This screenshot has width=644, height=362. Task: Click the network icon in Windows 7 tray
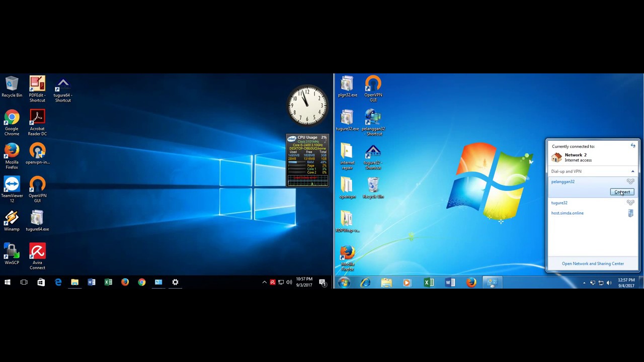click(x=601, y=283)
